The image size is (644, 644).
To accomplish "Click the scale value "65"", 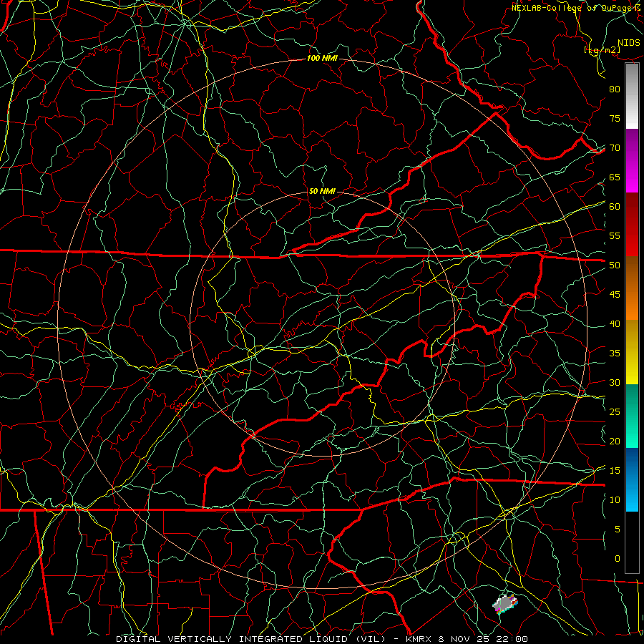I will click(615, 177).
